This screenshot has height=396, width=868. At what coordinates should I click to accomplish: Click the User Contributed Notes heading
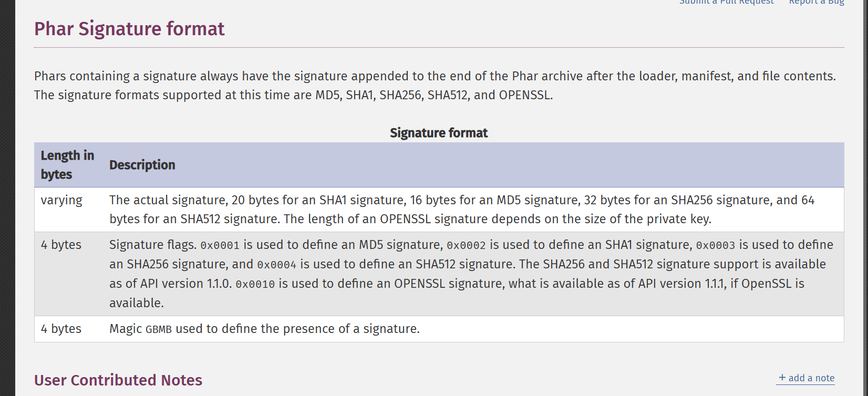(118, 380)
